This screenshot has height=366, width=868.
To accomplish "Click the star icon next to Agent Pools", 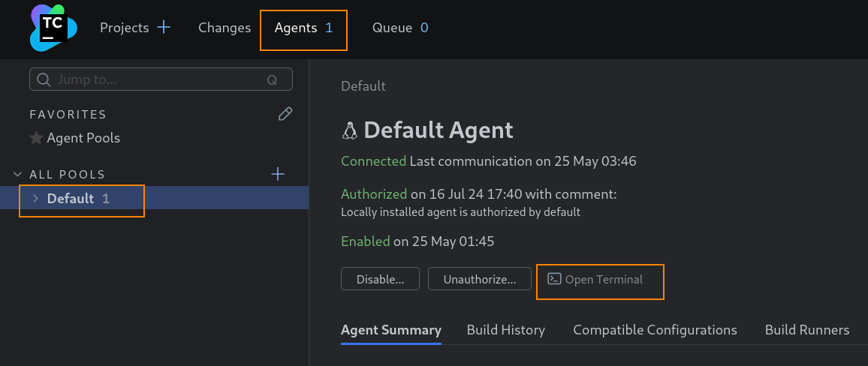I will tap(36, 139).
